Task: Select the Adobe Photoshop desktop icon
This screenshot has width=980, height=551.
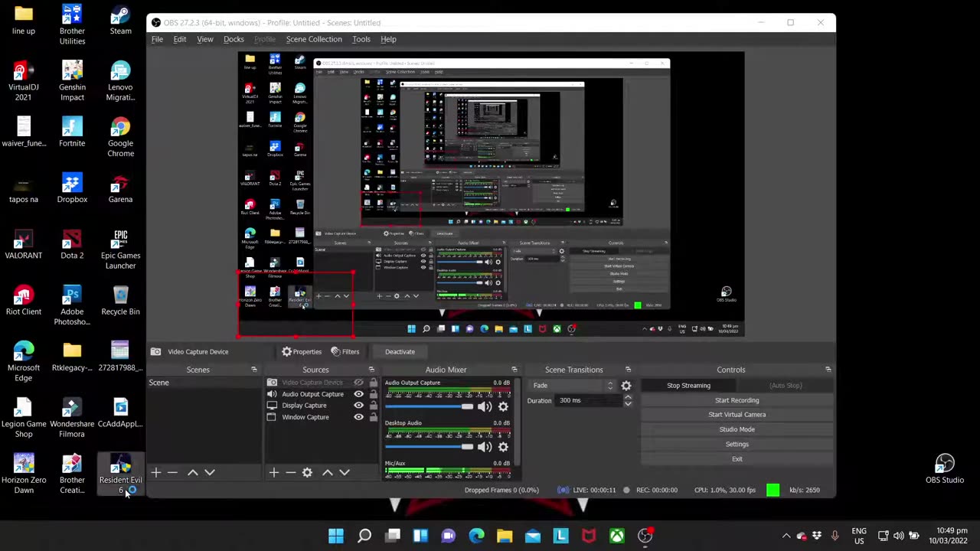Action: point(72,306)
